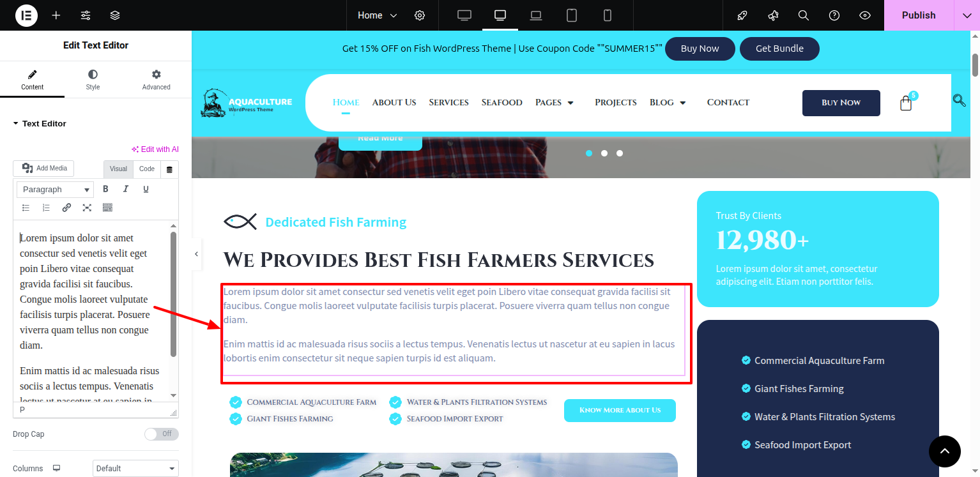Insert link using chain icon
Screen dimensions: 980x477
tap(66, 208)
